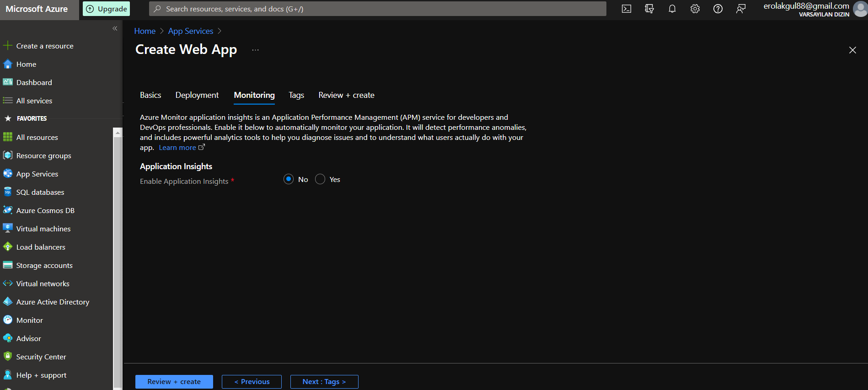This screenshot has width=868, height=390.
Task: Open the Learn more link
Action: [177, 148]
